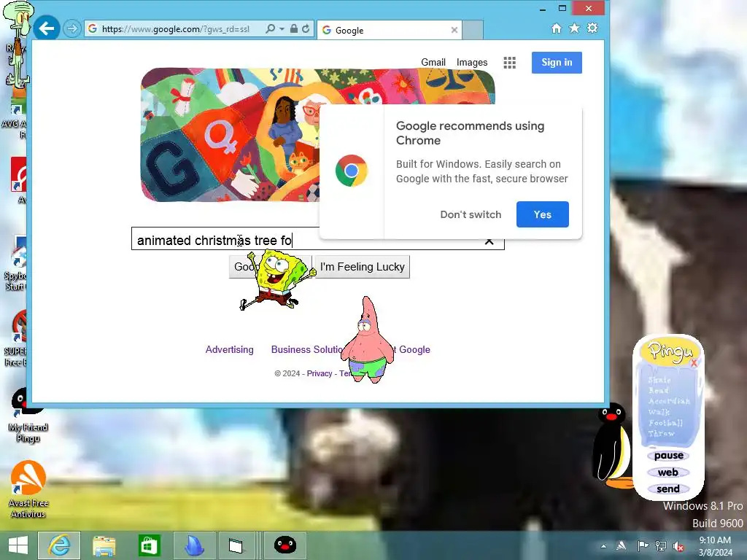
Task: Open Windows Store from taskbar
Action: (x=149, y=545)
